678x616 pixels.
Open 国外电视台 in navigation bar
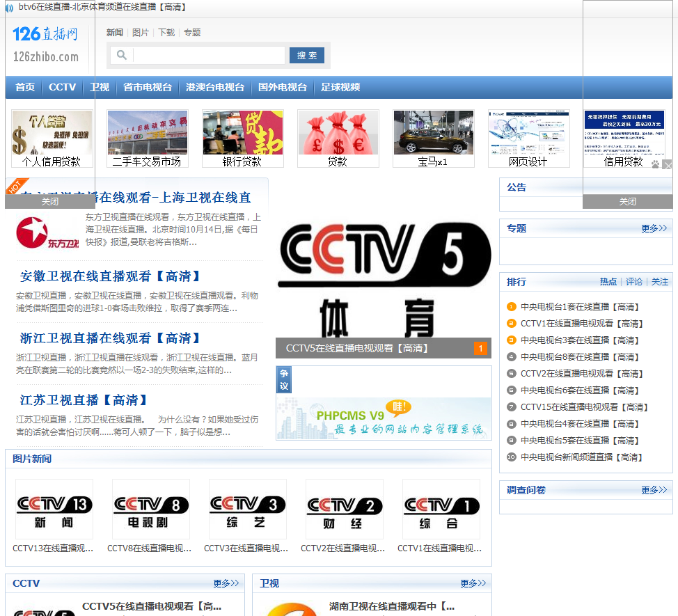point(283,87)
